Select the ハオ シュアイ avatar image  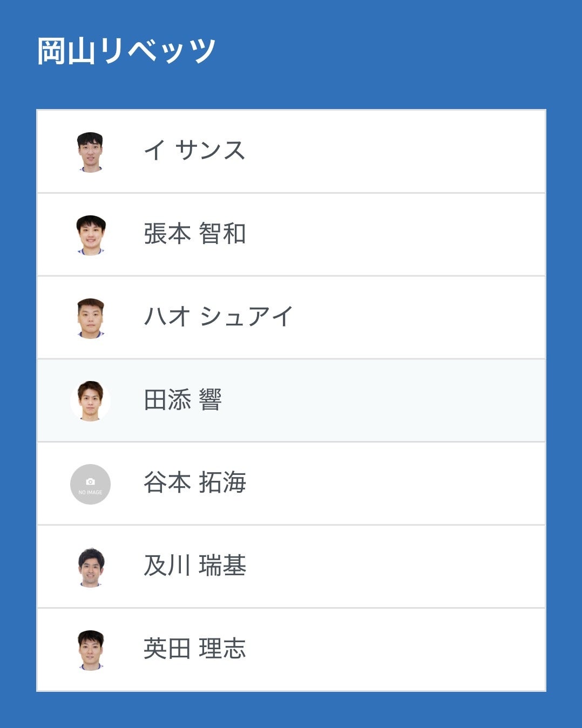pos(90,318)
